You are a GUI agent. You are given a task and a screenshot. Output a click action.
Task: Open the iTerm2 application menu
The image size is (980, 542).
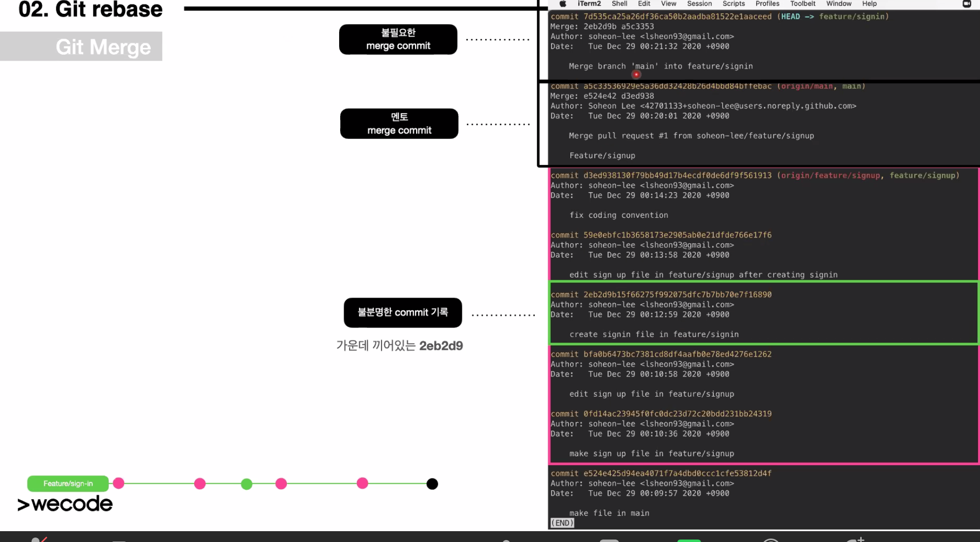pos(589,4)
